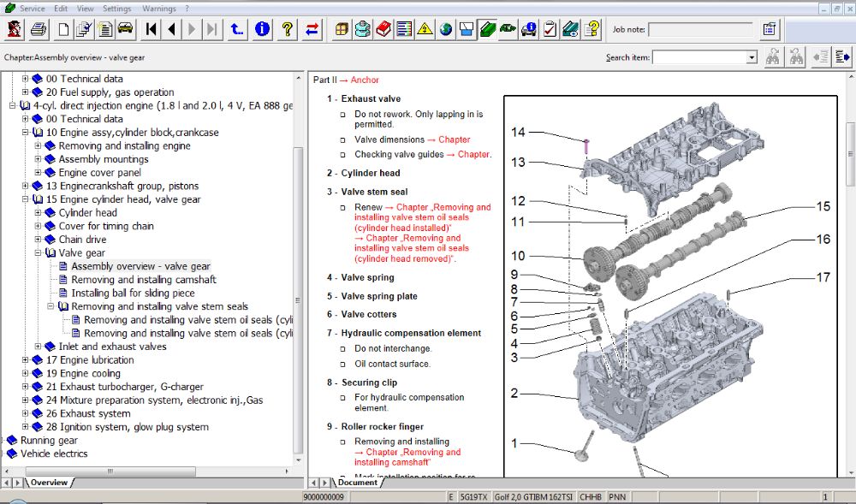
Task: Click the yellow warning triangle icon
Action: [x=425, y=30]
